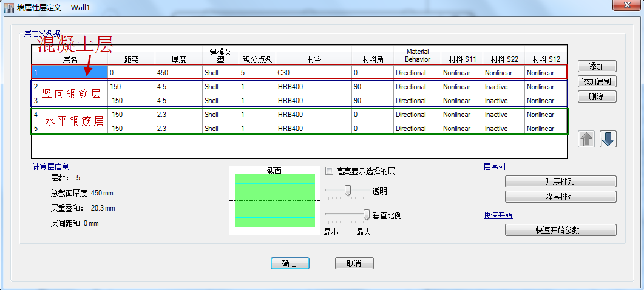The height and width of the screenshot is (290, 644).
Task: Adjust the 透明 transparency slider handle
Action: [x=348, y=191]
